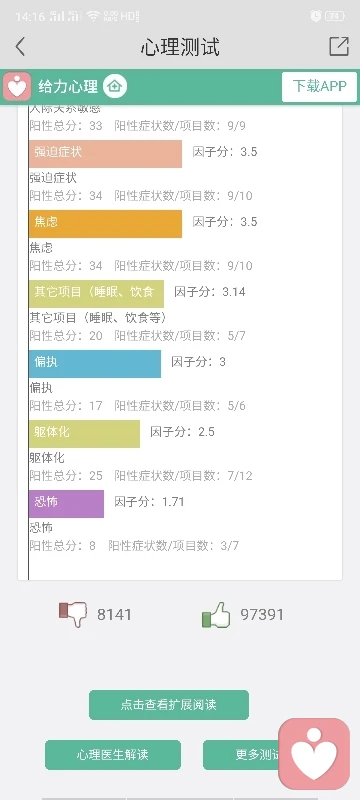This screenshot has height=800, width=360.
Task: Tap the back arrow in header
Action: 20,46
